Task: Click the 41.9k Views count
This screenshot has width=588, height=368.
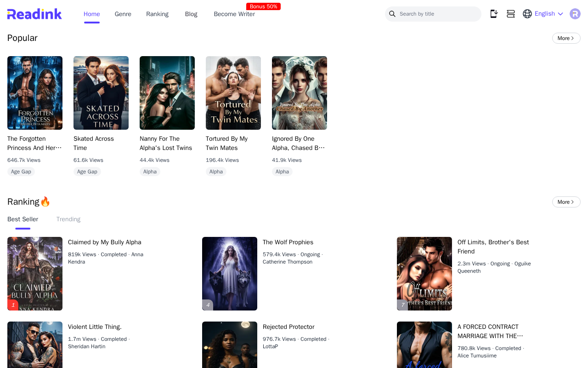Action: coord(287,160)
